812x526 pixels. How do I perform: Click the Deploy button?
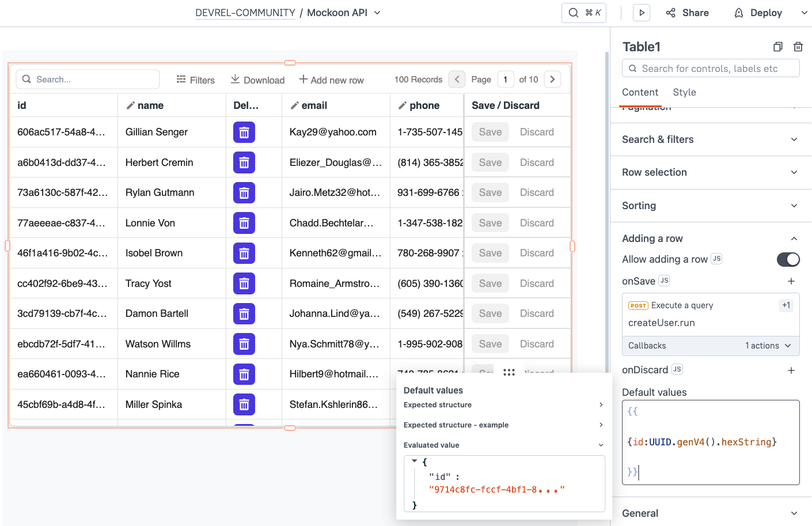point(758,13)
